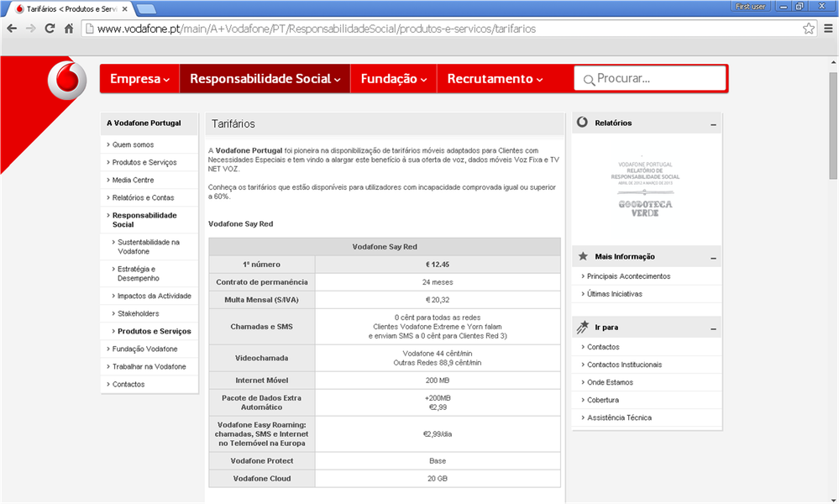Expand the Fundação dropdown menu
The height and width of the screenshot is (504, 839).
coord(393,79)
